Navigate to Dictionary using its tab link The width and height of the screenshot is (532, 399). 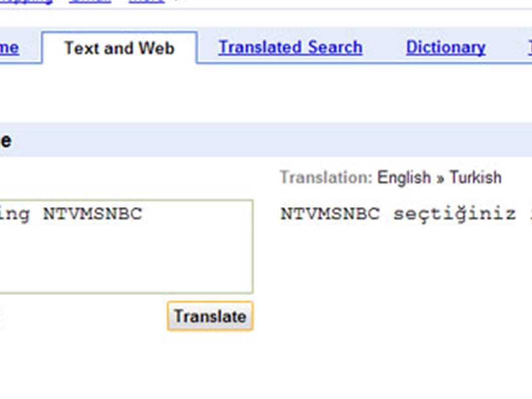[446, 47]
